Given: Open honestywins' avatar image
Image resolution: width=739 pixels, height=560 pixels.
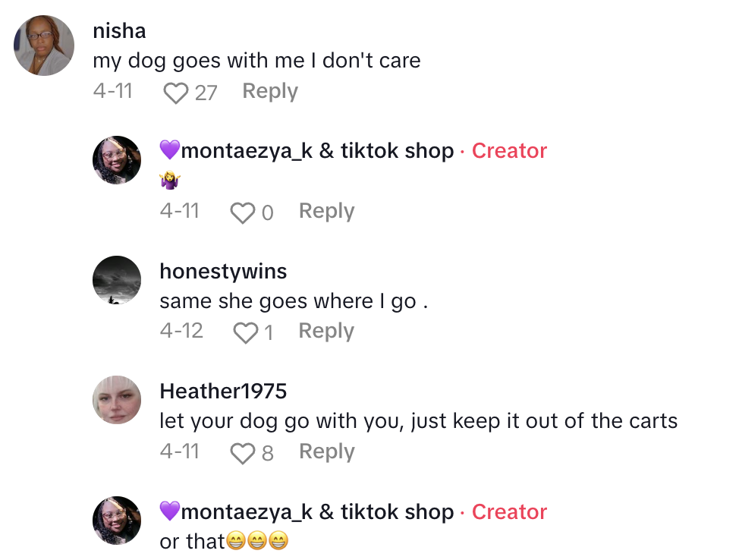Looking at the screenshot, I should [x=117, y=280].
